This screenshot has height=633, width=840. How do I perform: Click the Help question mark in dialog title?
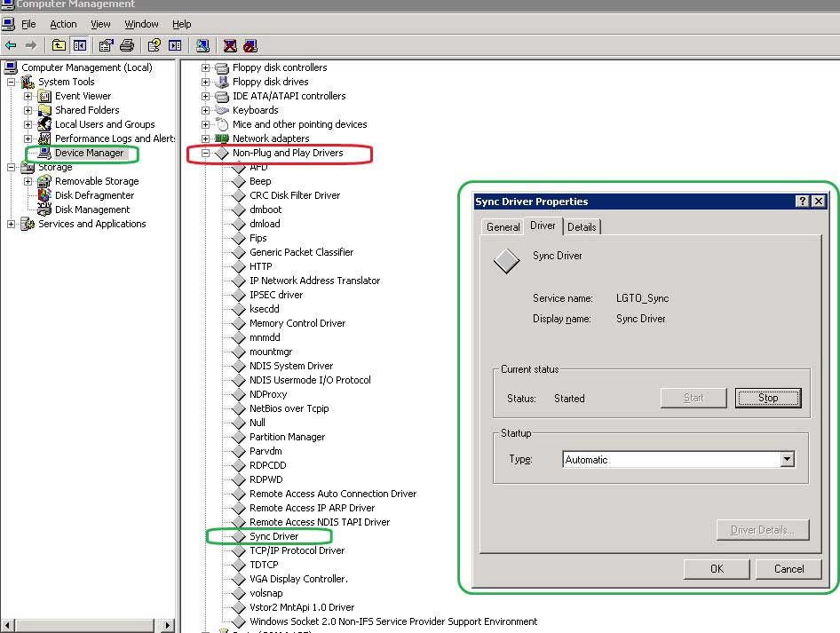coord(802,202)
